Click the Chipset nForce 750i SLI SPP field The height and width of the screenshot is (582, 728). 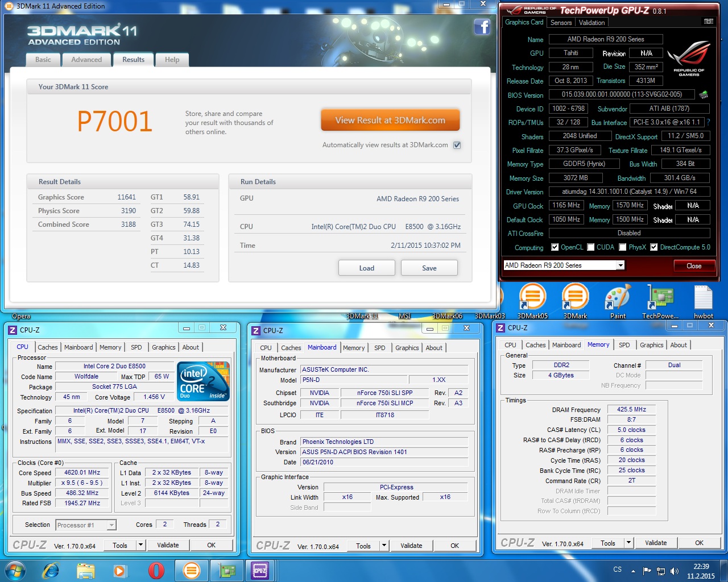pyautogui.click(x=384, y=393)
